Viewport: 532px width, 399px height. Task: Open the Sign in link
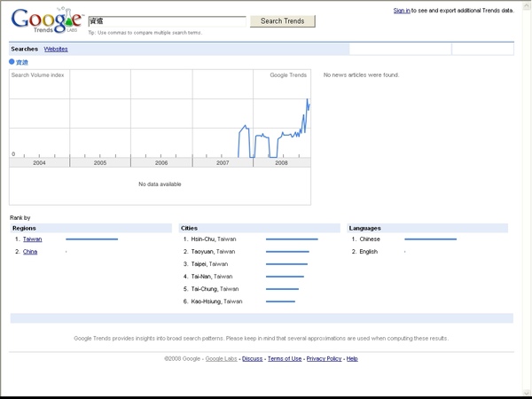click(x=402, y=11)
